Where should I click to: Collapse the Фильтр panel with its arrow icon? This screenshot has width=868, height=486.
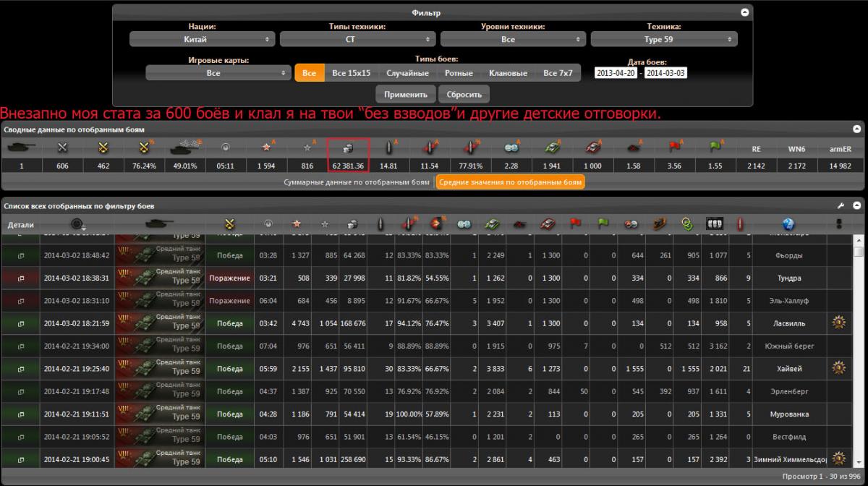744,12
